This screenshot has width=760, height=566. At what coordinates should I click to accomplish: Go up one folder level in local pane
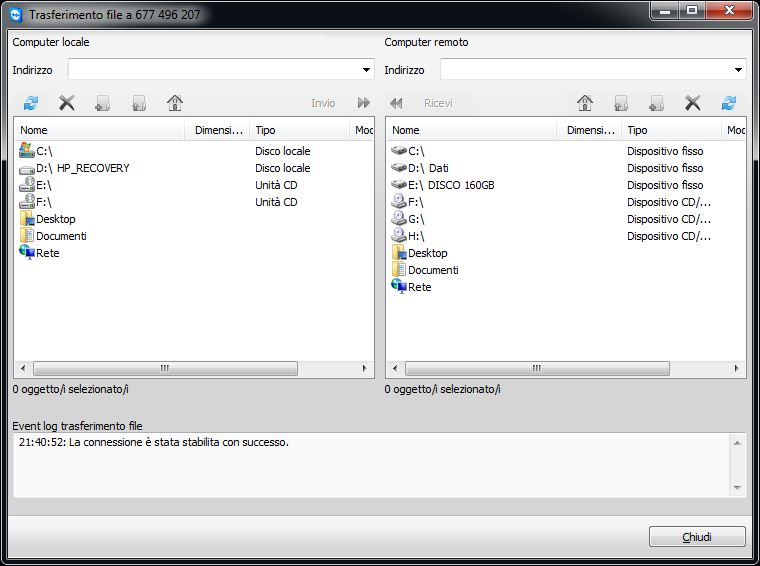[139, 103]
